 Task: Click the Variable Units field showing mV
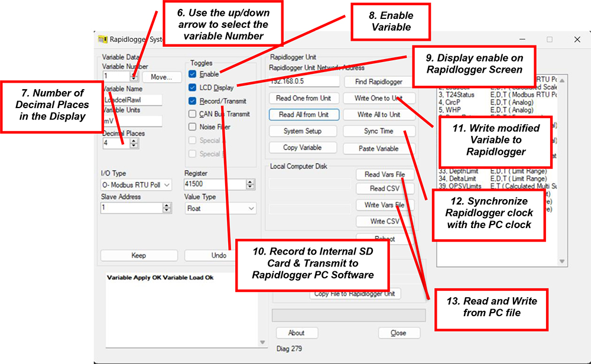pyautogui.click(x=132, y=121)
